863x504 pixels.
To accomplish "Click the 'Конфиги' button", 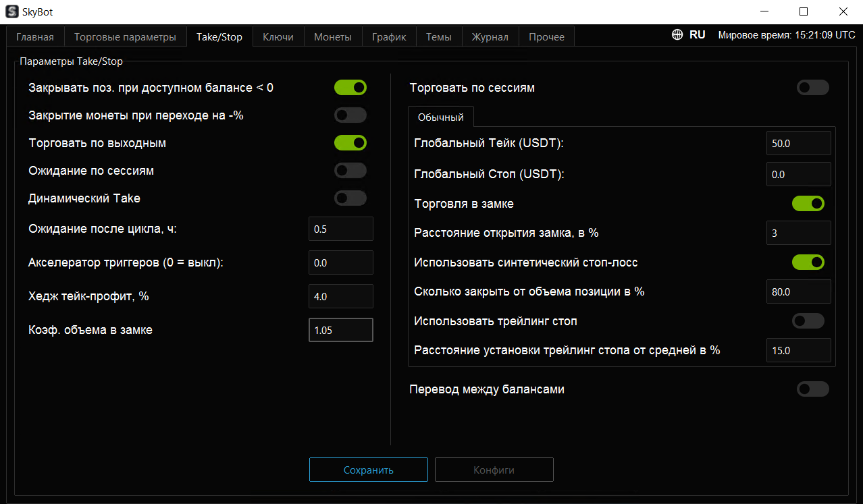I will tap(494, 470).
